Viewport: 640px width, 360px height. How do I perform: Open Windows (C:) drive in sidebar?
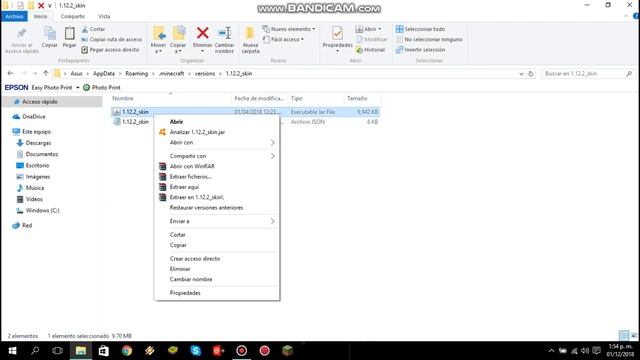point(38,210)
